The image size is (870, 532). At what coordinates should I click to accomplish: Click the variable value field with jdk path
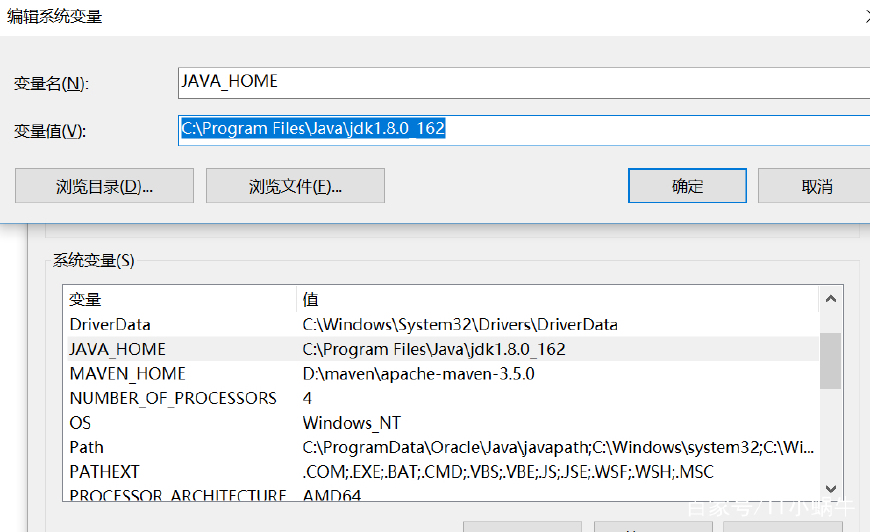coord(524,130)
